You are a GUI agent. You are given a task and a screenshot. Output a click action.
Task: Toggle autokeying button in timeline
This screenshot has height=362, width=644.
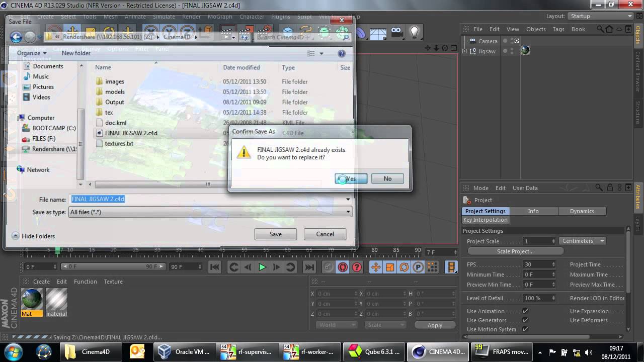[343, 267]
